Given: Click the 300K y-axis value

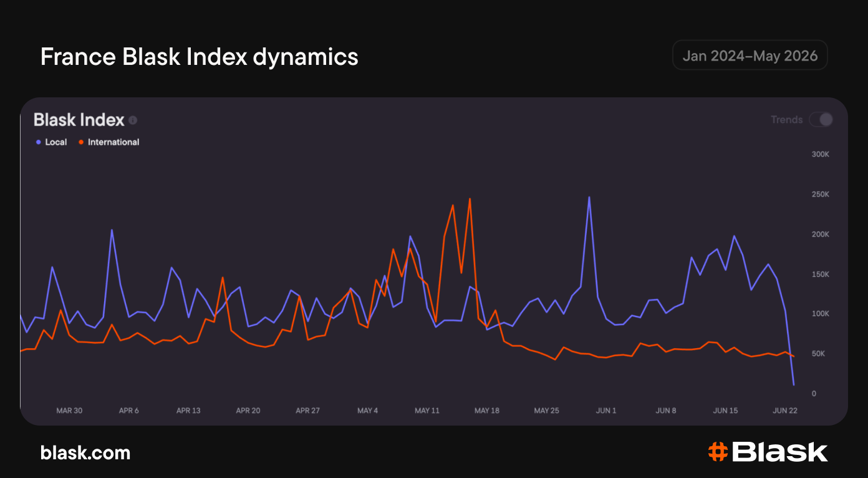Looking at the screenshot, I should [x=820, y=154].
